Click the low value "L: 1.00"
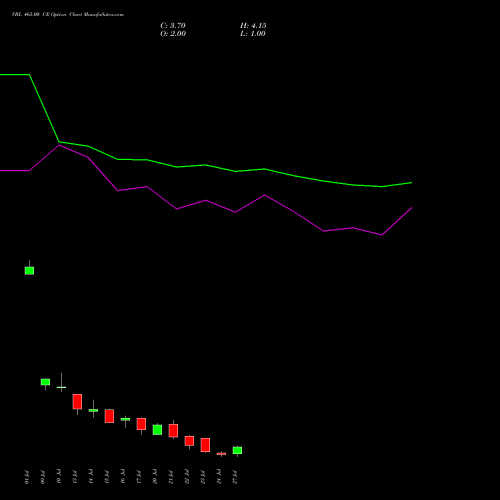Viewport: 500px width, 500px height. 253,34
